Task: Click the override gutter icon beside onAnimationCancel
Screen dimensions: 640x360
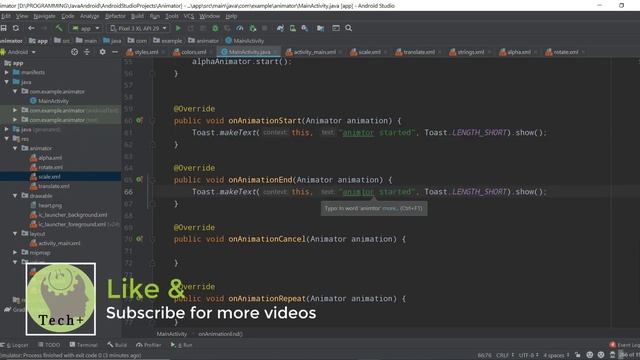Action: (x=139, y=239)
